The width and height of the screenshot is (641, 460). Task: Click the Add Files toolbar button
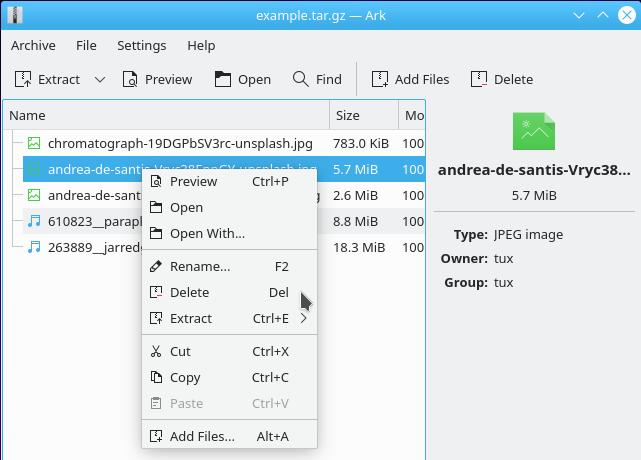pyautogui.click(x=410, y=79)
